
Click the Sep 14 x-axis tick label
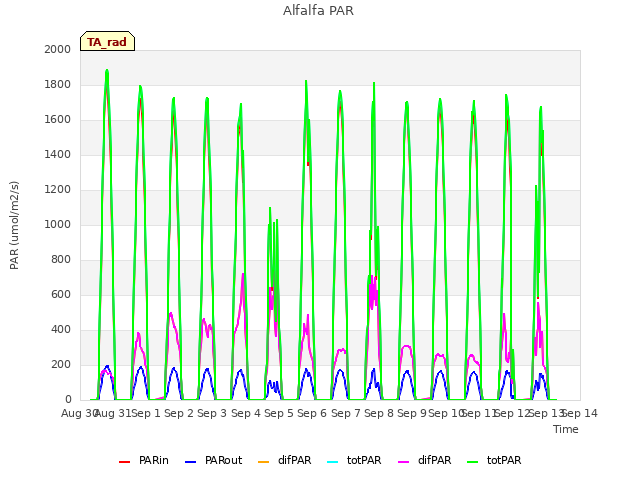[580, 413]
